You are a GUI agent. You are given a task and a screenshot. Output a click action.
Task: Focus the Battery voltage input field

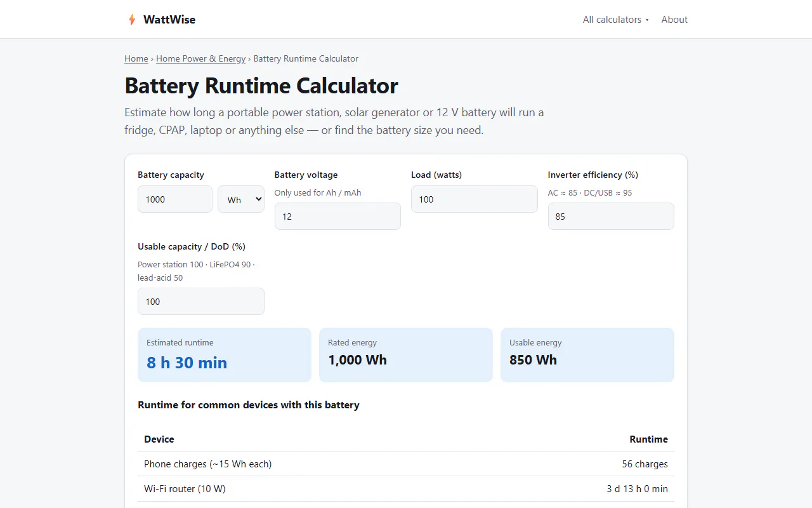337,217
